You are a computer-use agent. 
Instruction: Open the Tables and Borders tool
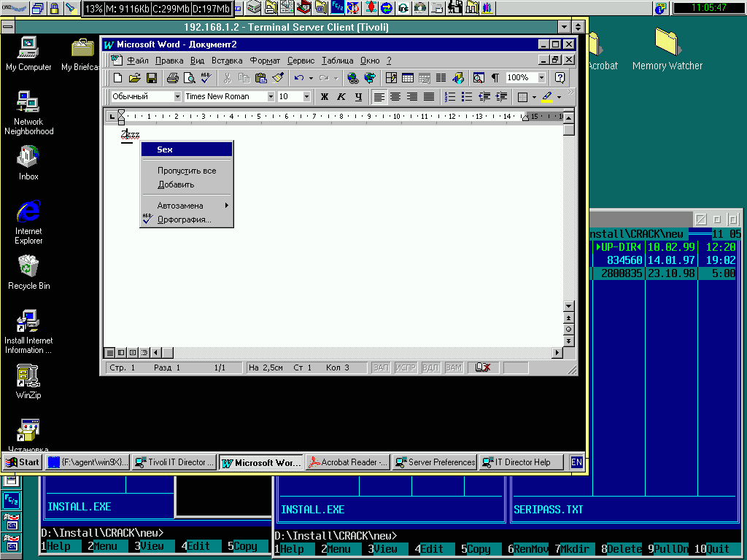point(391,77)
